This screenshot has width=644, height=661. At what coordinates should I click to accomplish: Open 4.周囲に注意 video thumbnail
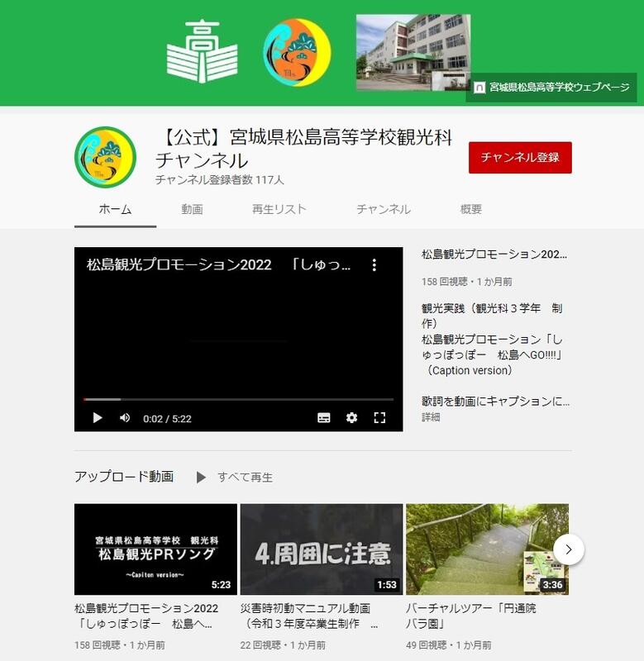[322, 549]
